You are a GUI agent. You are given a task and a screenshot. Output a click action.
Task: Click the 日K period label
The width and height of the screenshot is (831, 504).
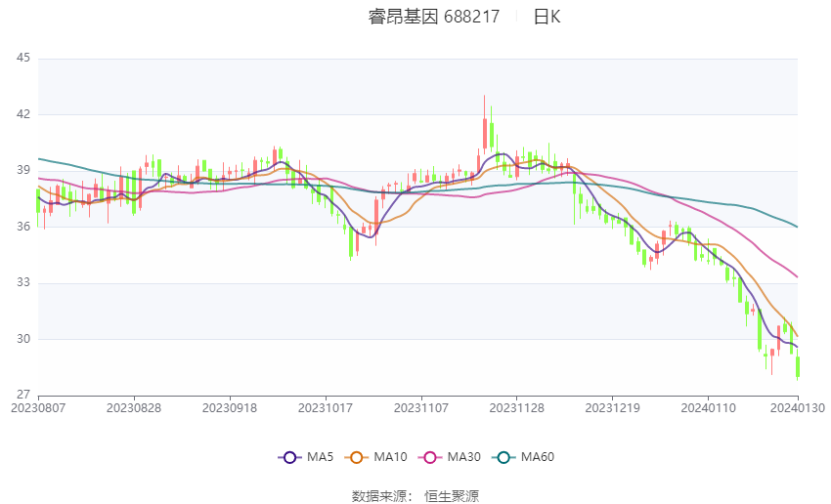click(x=547, y=17)
